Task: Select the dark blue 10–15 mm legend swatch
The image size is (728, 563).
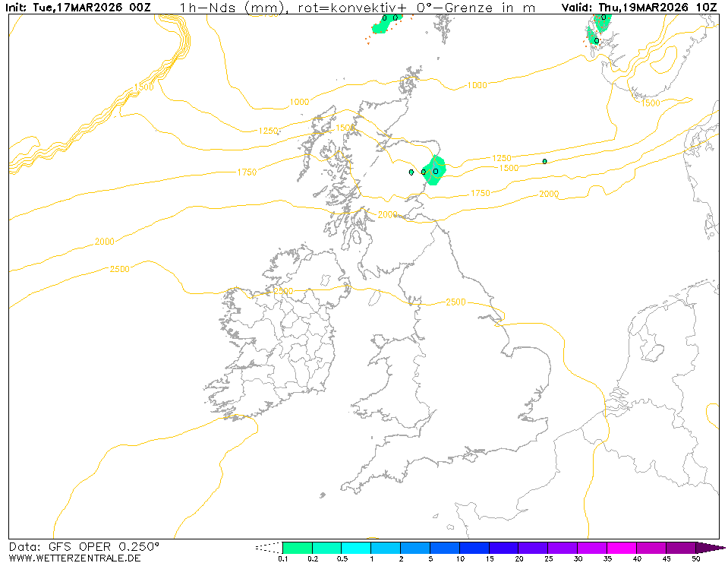Action: click(474, 547)
